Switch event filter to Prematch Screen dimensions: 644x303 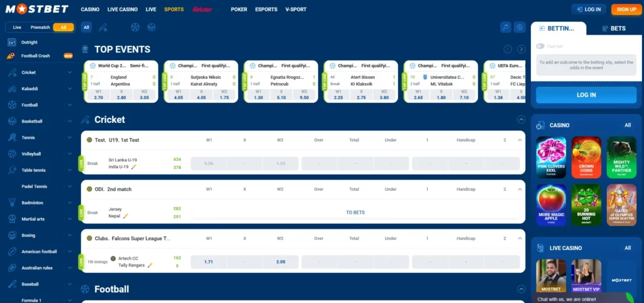(x=40, y=27)
